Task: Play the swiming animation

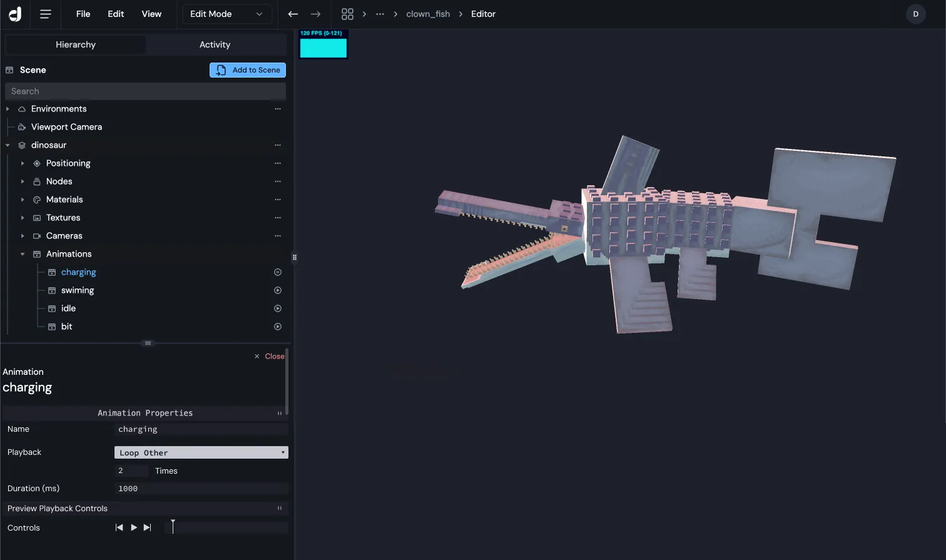Action: [x=278, y=290]
